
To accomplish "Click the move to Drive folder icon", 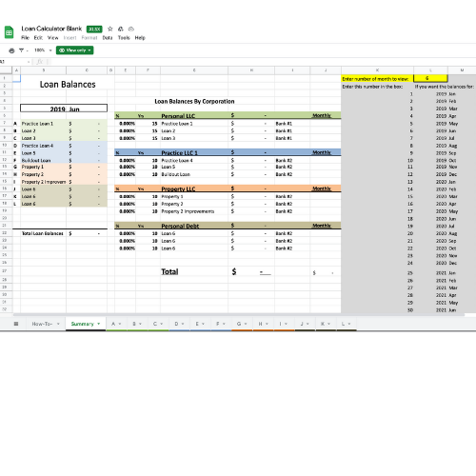I will 121,29.
